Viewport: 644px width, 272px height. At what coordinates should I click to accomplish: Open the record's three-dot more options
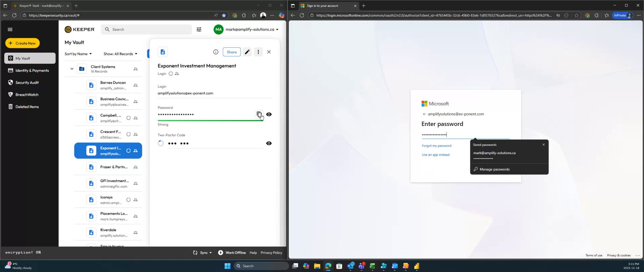[x=258, y=52]
